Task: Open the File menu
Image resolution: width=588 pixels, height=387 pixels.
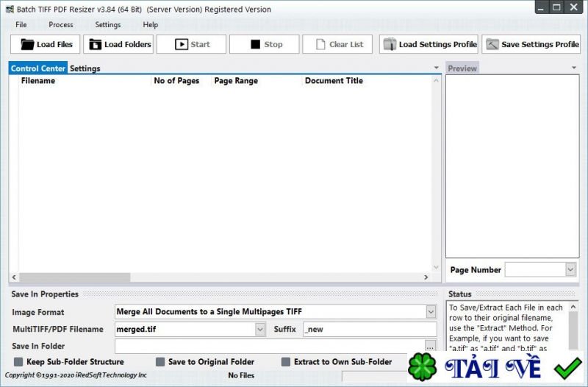Action: (x=21, y=25)
